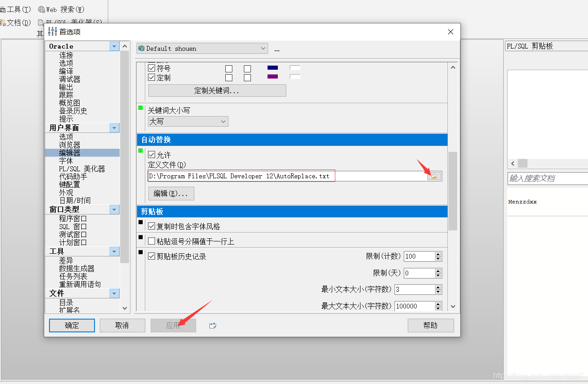The height and width of the screenshot is (384, 588).
Task: Click the 帮助 button
Action: 431,326
